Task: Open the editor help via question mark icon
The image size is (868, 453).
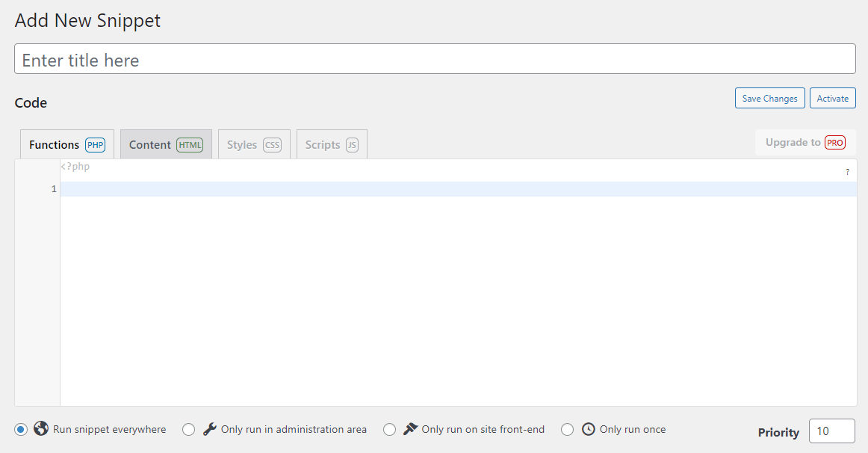Action: pos(847,172)
